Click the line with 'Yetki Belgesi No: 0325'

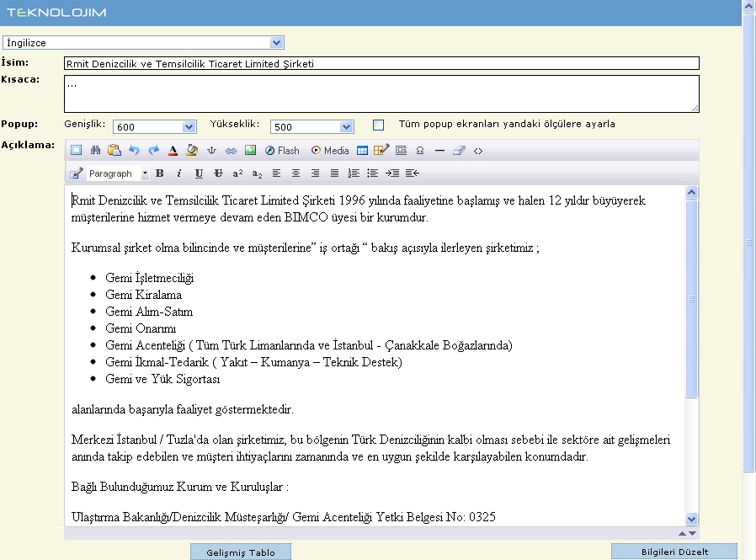tap(284, 517)
